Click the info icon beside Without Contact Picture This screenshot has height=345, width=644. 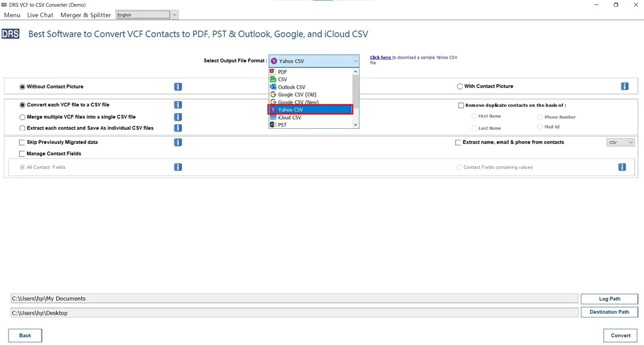click(178, 86)
